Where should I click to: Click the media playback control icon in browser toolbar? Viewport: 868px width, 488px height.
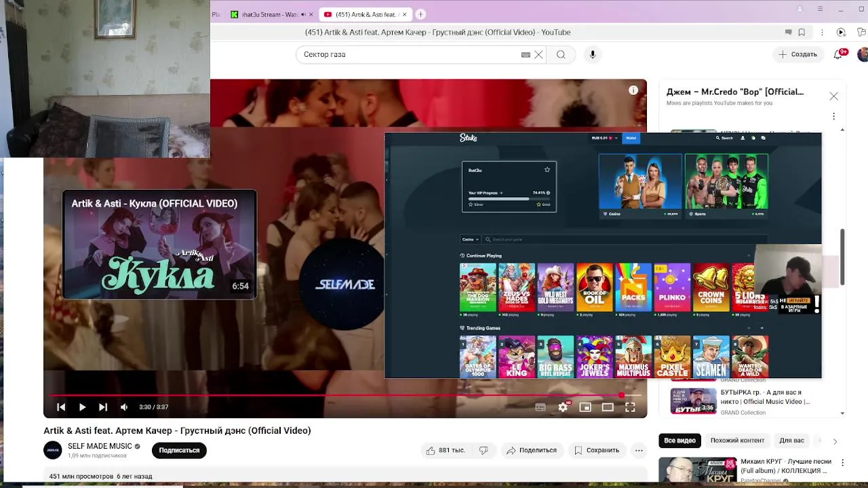(841, 32)
